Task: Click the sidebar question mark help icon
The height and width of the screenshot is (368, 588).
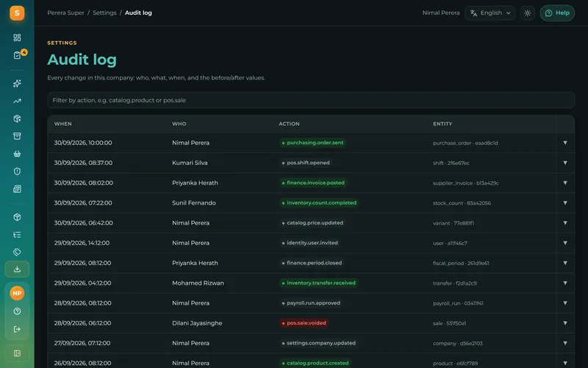Action: tap(17, 311)
